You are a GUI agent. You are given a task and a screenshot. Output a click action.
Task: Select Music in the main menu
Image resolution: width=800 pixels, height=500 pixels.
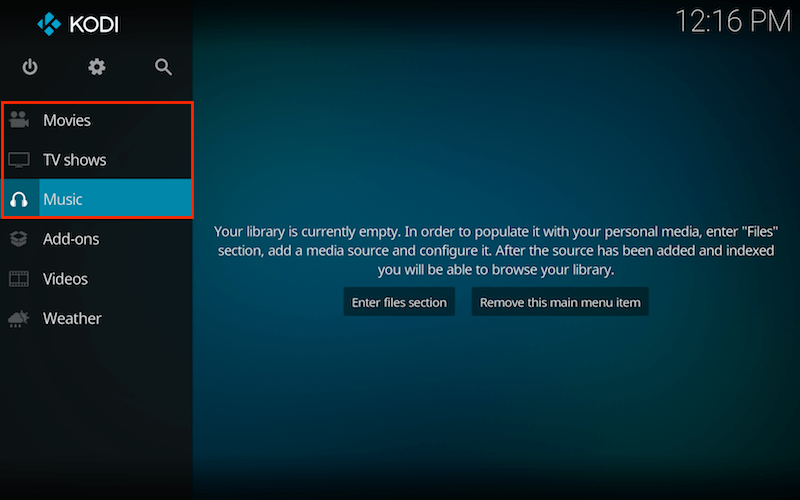pyautogui.click(x=97, y=199)
